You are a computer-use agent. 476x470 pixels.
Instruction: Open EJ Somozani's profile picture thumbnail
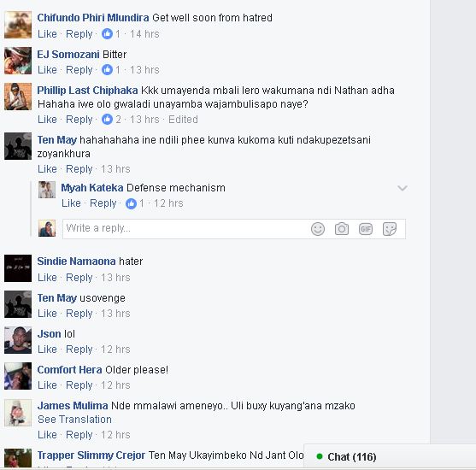point(18,61)
